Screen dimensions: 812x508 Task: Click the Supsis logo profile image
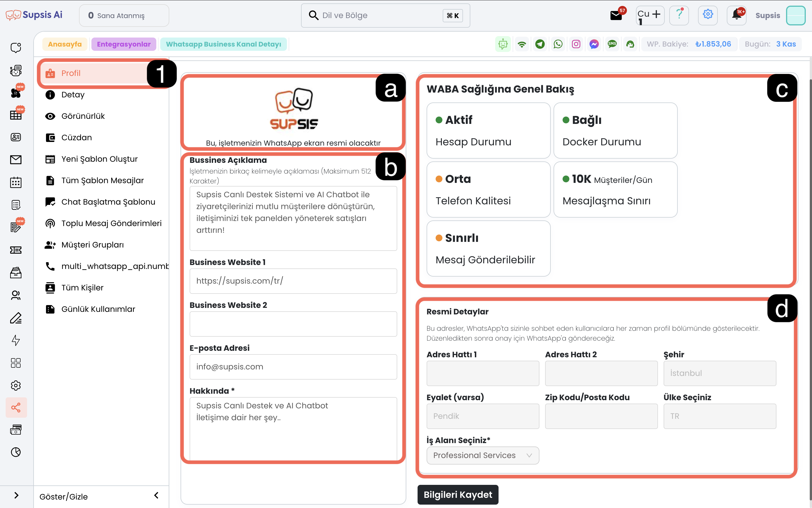tap(293, 109)
